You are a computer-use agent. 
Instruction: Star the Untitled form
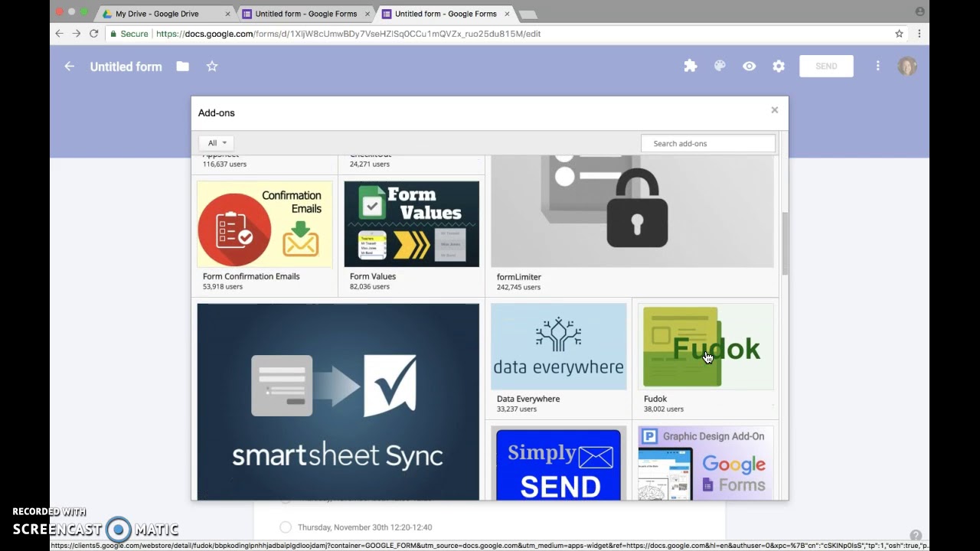212,67
